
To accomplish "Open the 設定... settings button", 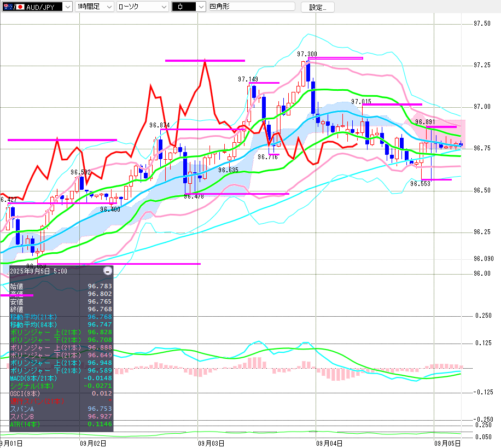I will (318, 7).
